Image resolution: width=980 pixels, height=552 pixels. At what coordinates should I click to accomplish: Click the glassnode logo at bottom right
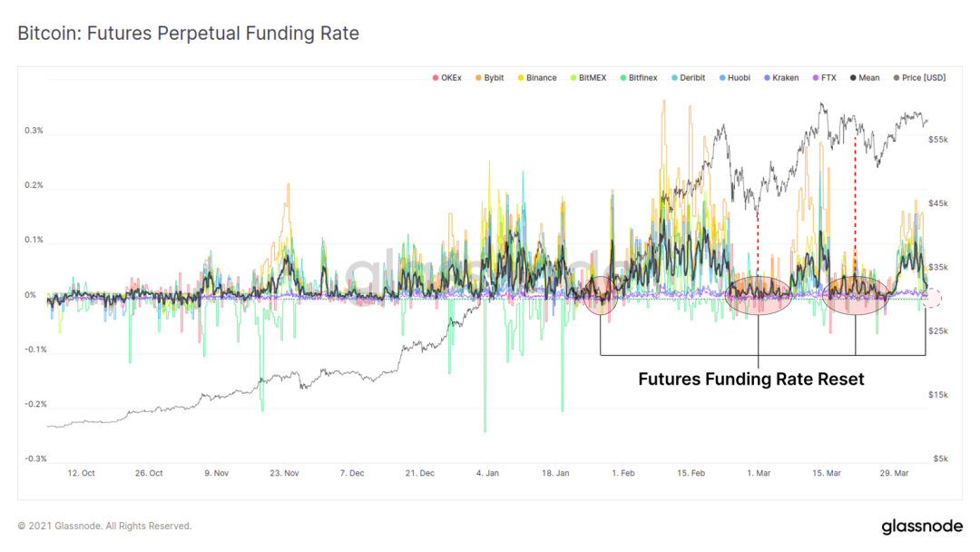tap(921, 527)
